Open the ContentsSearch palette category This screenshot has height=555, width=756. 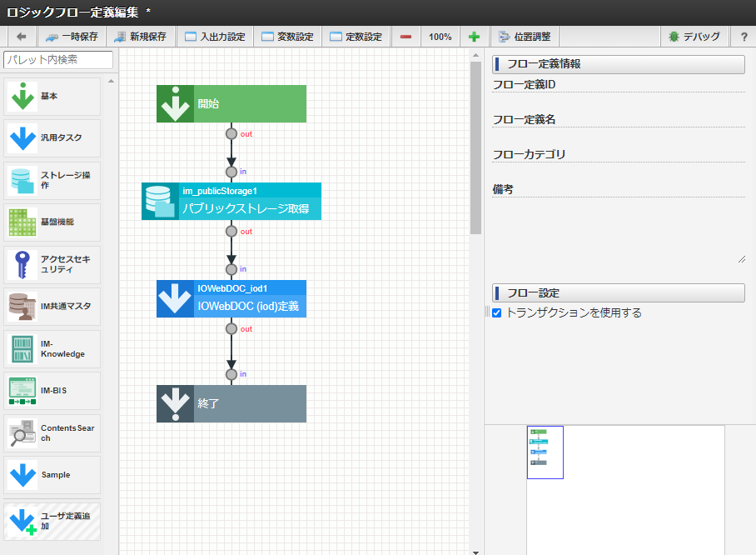[x=52, y=432]
